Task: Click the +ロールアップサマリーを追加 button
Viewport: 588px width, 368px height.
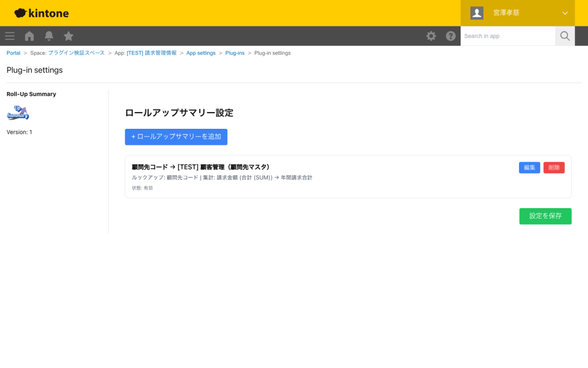Action: pyautogui.click(x=176, y=137)
